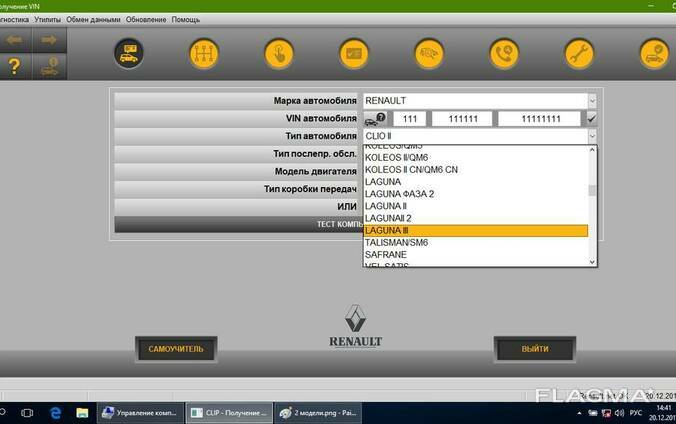Image resolution: width=676 pixels, height=424 pixels.
Task: Open the Обновление menu
Action: click(x=148, y=19)
